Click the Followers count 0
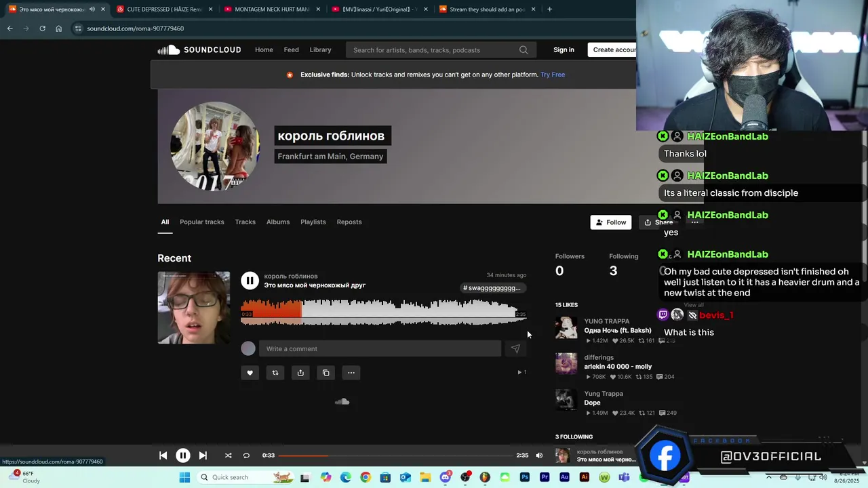The image size is (868, 488). pyautogui.click(x=559, y=271)
